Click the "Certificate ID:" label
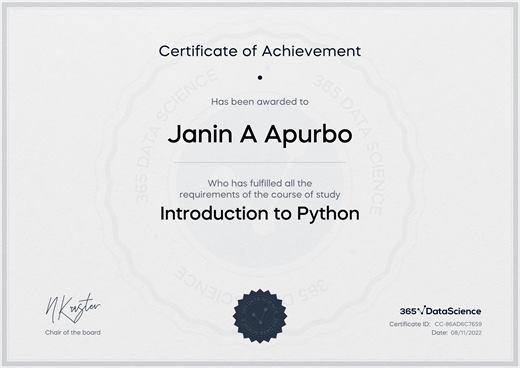The image size is (520, 368). (x=410, y=324)
